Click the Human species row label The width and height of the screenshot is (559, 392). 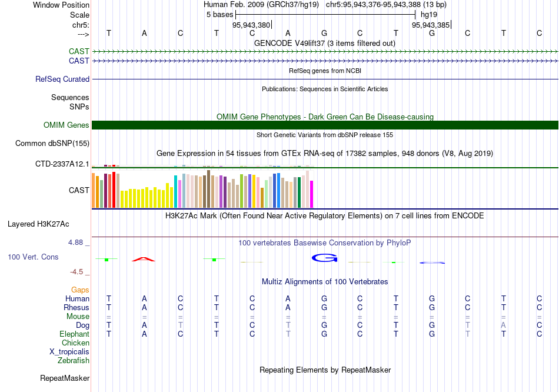click(77, 299)
